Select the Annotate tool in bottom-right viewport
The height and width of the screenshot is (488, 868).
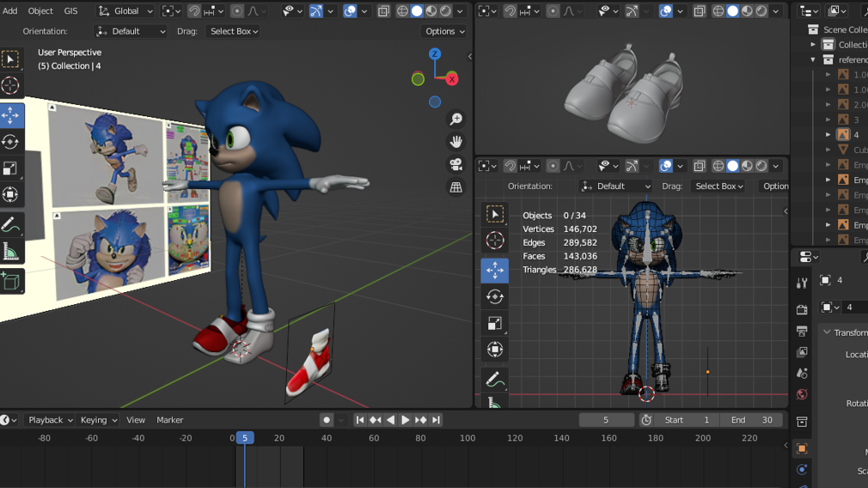point(494,379)
